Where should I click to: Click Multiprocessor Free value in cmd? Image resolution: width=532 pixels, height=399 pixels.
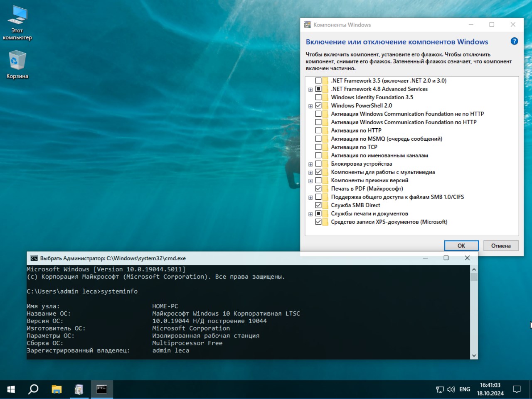pyautogui.click(x=187, y=343)
